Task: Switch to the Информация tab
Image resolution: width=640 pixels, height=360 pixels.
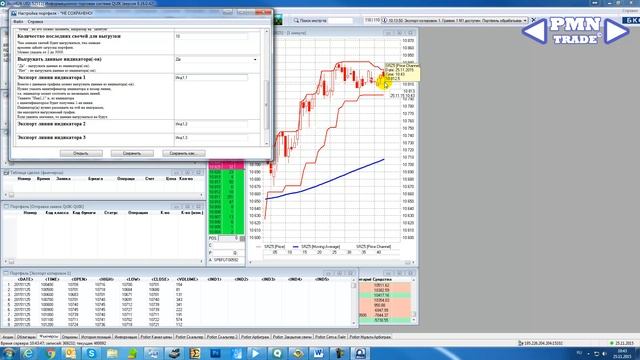Action: (x=125, y=337)
